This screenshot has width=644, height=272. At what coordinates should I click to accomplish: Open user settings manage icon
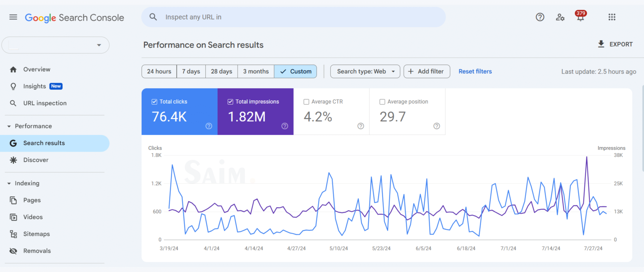click(x=560, y=17)
